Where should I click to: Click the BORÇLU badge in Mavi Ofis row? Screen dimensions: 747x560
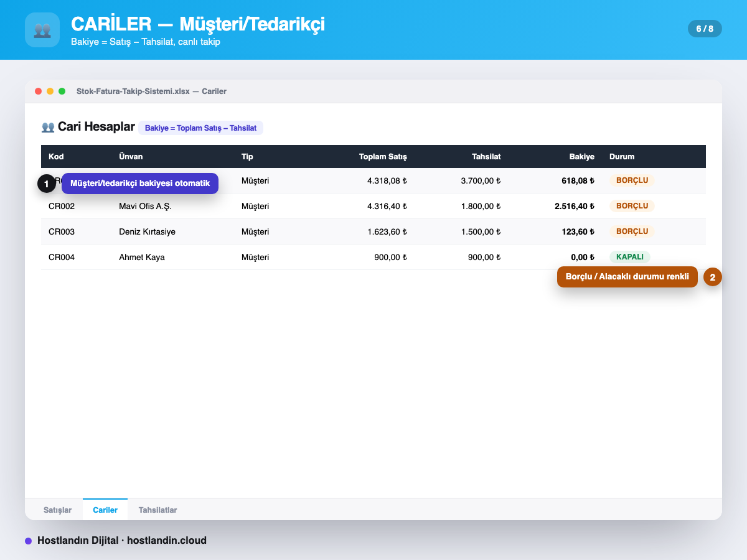point(632,206)
